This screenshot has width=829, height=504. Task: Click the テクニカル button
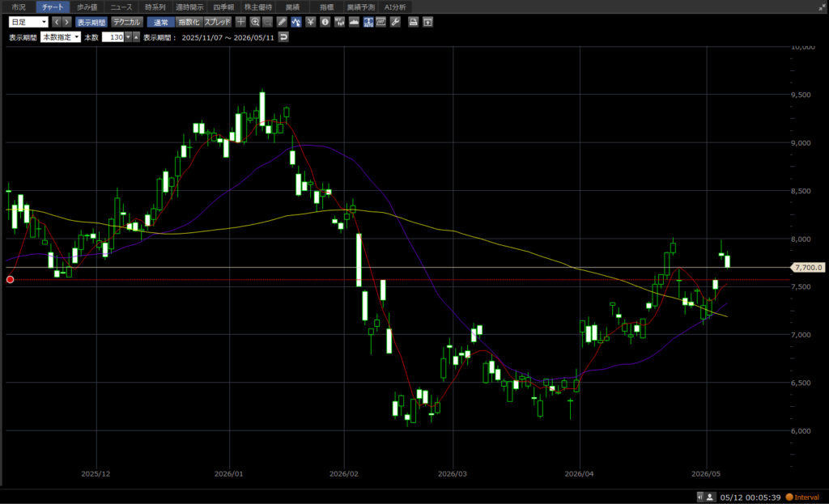(x=127, y=22)
